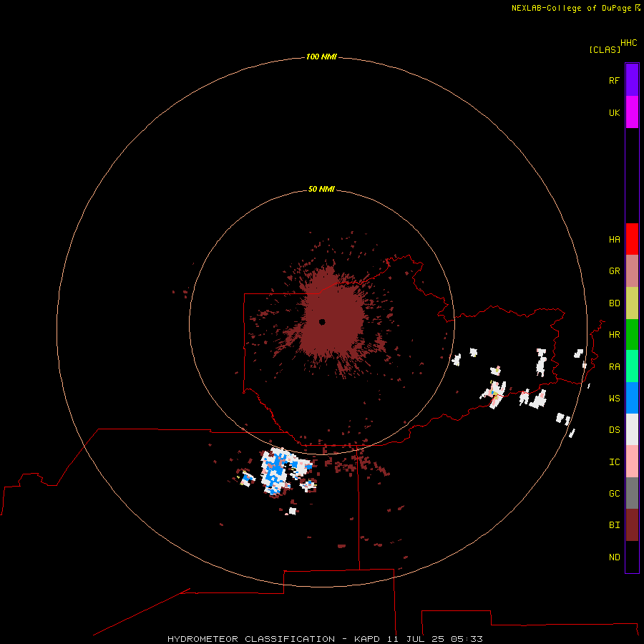
Task: Click the 50 NMI range ring label
Action: pos(321,189)
